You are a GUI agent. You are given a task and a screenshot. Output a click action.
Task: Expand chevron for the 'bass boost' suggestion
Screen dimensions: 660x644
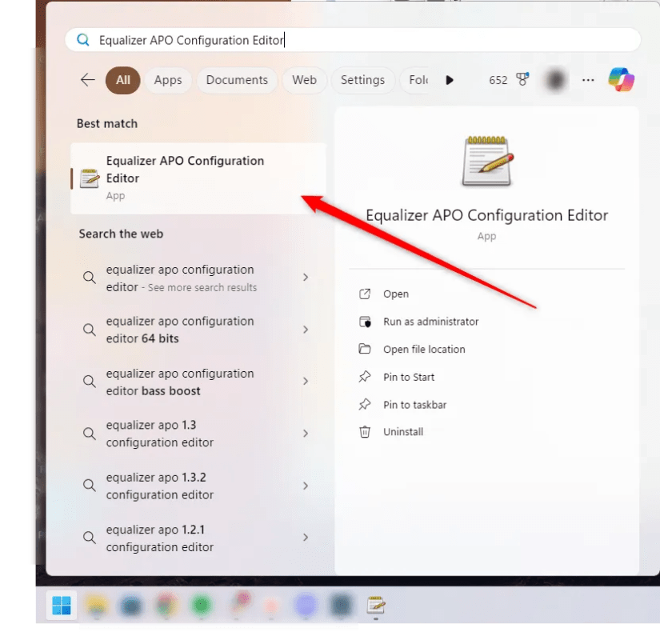[306, 381]
